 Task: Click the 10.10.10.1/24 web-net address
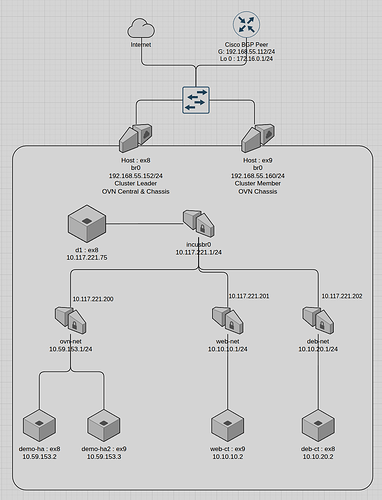click(x=228, y=349)
